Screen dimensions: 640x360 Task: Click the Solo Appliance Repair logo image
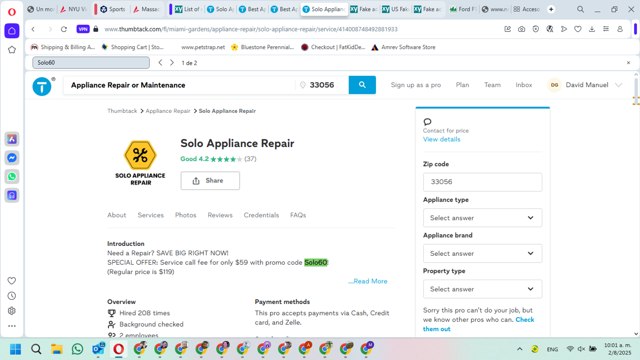pos(140,163)
